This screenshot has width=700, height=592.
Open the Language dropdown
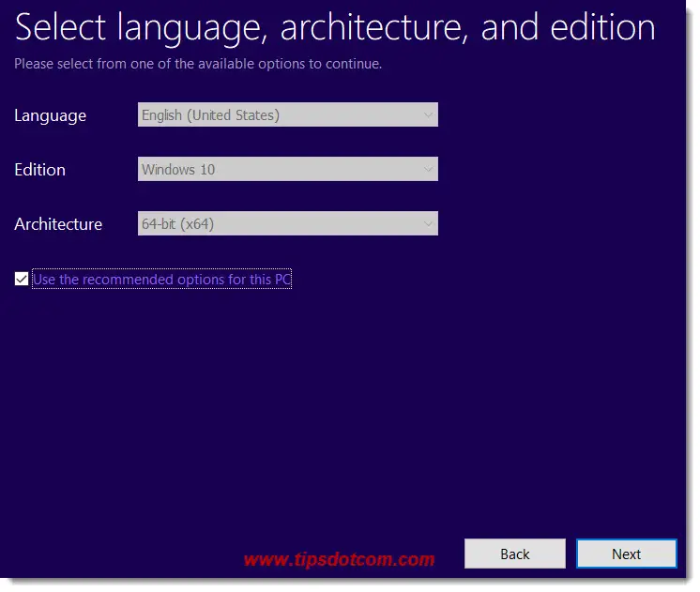pos(287,115)
